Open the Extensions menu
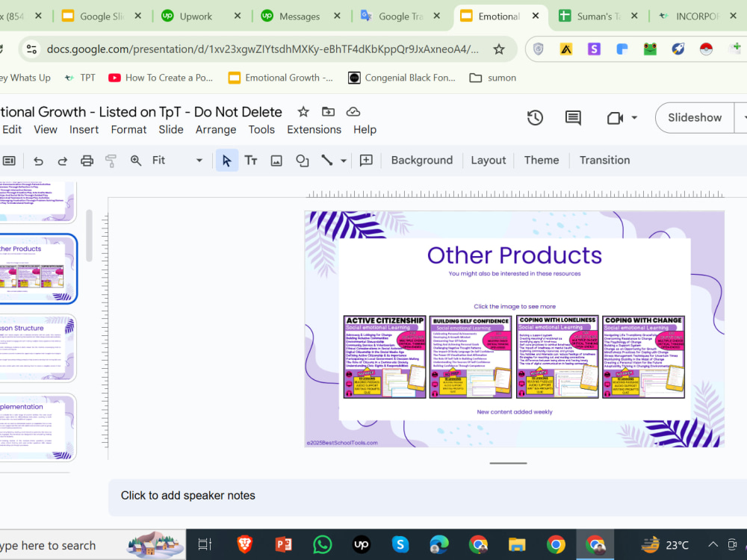Image resolution: width=747 pixels, height=560 pixels. pos(314,129)
